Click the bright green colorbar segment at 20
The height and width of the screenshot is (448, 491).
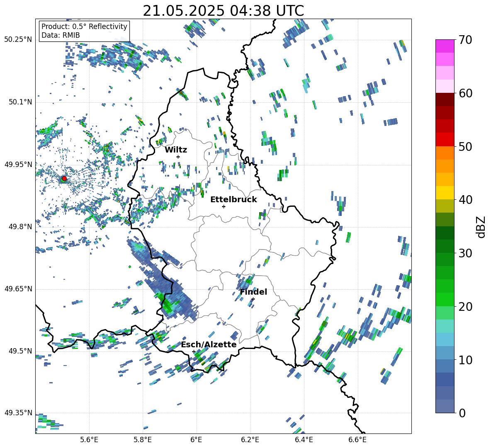click(445, 300)
